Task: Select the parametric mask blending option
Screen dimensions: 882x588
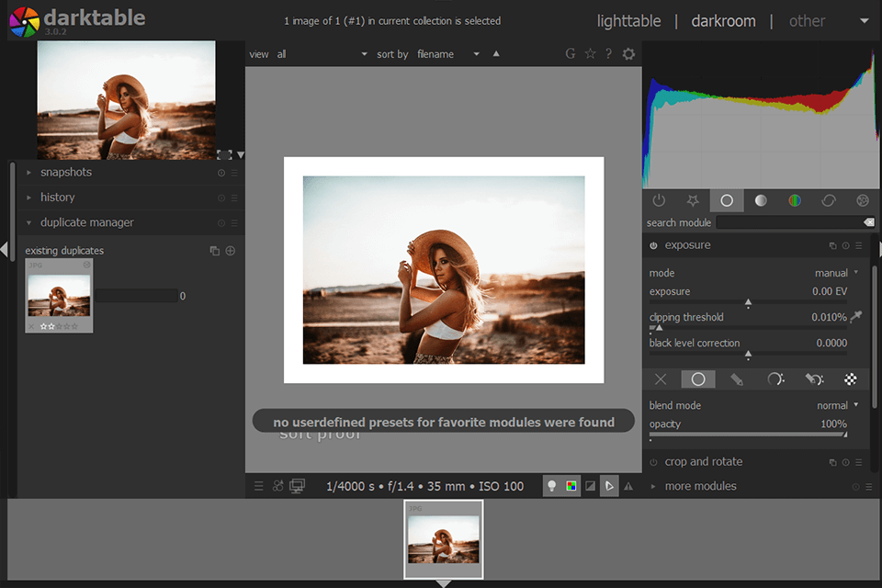Action: pos(776,379)
